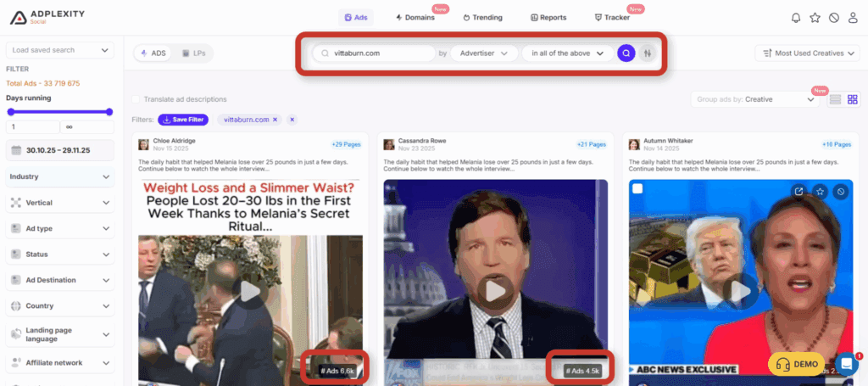Open blocked items icon in header
Image resolution: width=868 pixels, height=386 pixels.
click(834, 18)
